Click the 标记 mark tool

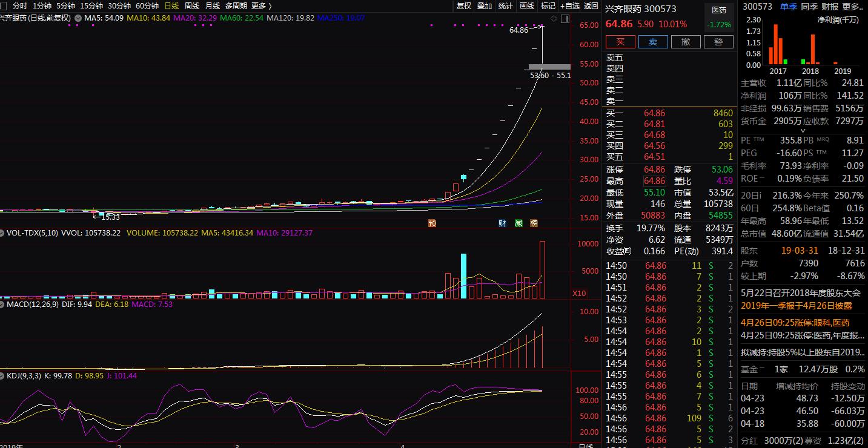pyautogui.click(x=548, y=6)
